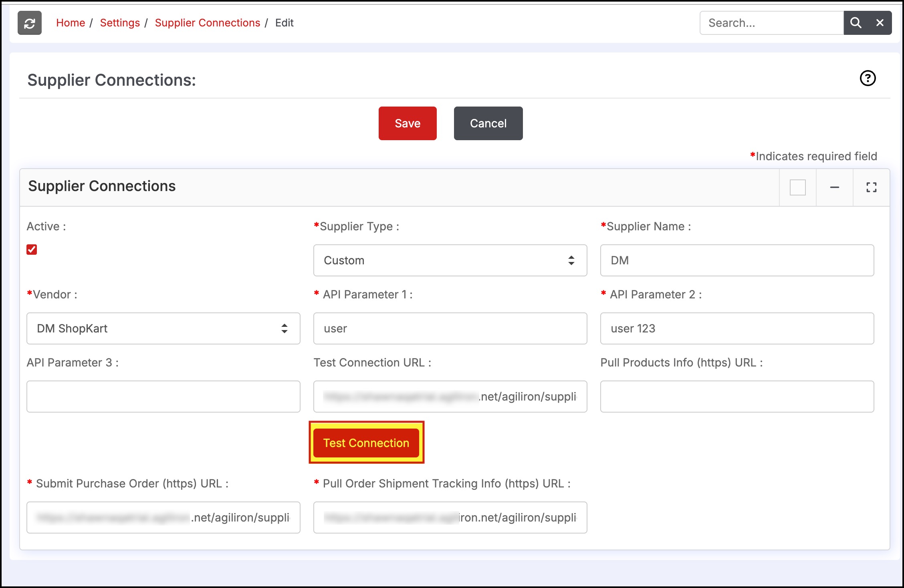Open the Supplier Type dropdown
Image resolution: width=904 pixels, height=588 pixels.
coord(450,260)
